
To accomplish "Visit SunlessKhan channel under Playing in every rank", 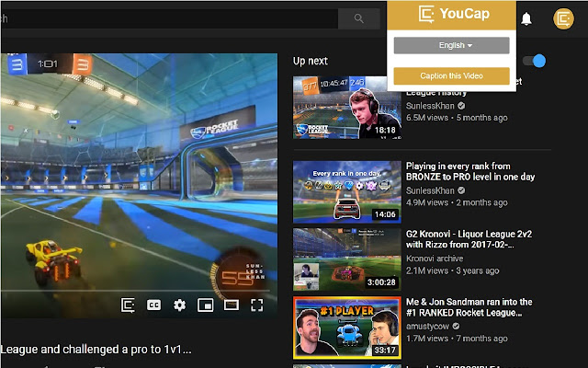I will click(430, 190).
